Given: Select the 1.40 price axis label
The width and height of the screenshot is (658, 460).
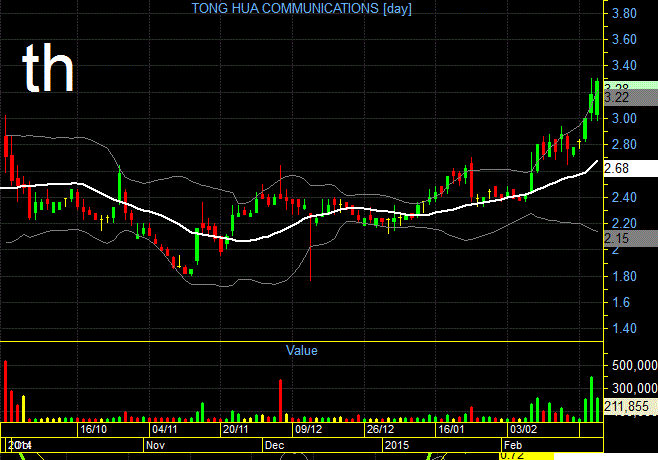Looking at the screenshot, I should point(624,328).
